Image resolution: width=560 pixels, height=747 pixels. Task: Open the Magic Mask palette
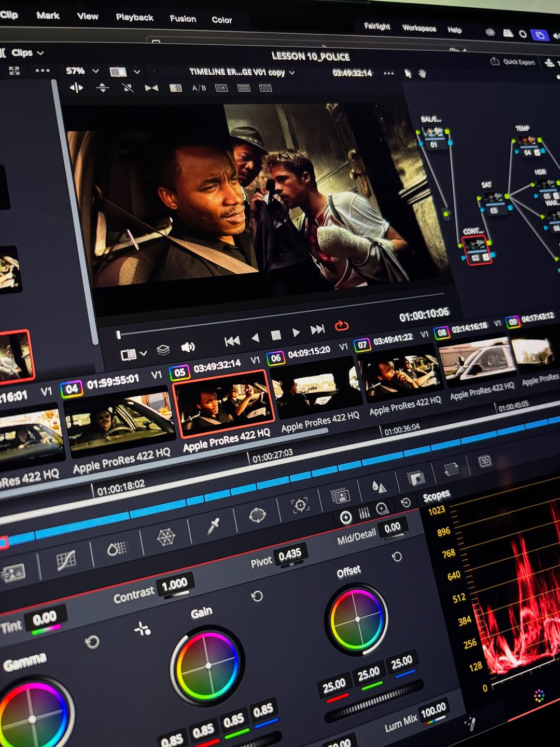click(340, 496)
